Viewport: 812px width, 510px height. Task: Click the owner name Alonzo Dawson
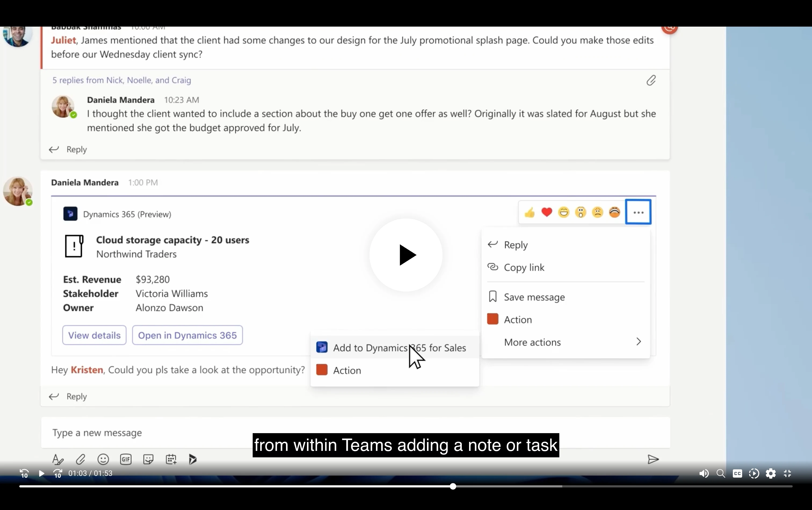tap(169, 308)
